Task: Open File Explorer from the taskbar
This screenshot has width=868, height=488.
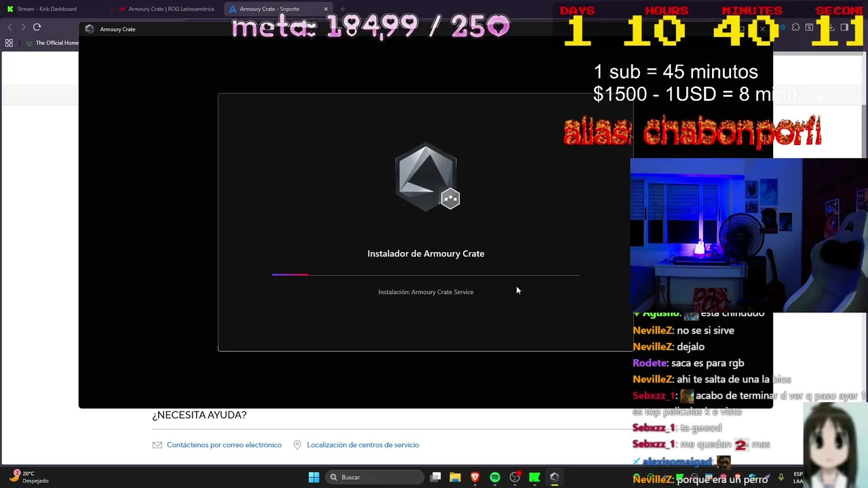Action: pos(455,477)
